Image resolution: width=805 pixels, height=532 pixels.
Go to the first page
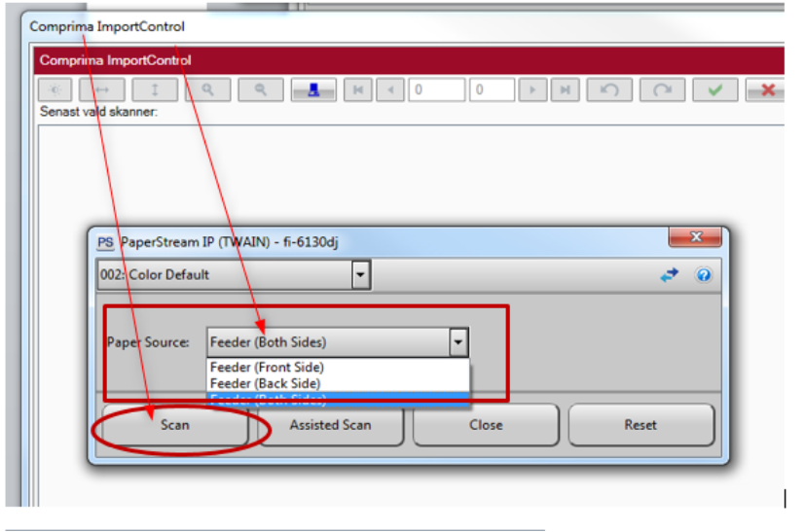click(359, 89)
